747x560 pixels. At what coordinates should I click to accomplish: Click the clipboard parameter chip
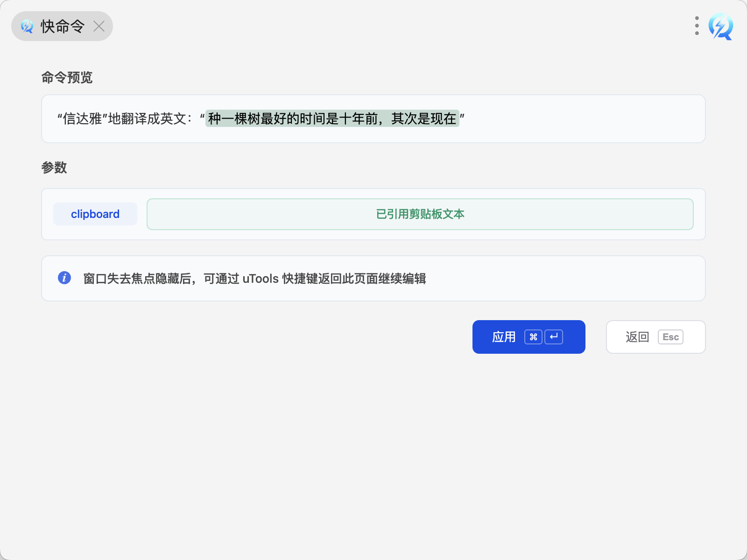point(95,214)
